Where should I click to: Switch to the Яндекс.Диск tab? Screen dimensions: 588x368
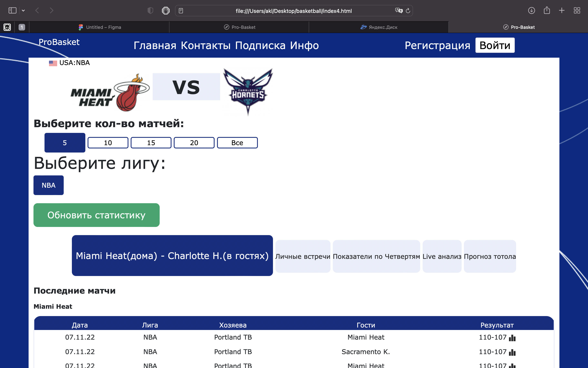pos(379,27)
